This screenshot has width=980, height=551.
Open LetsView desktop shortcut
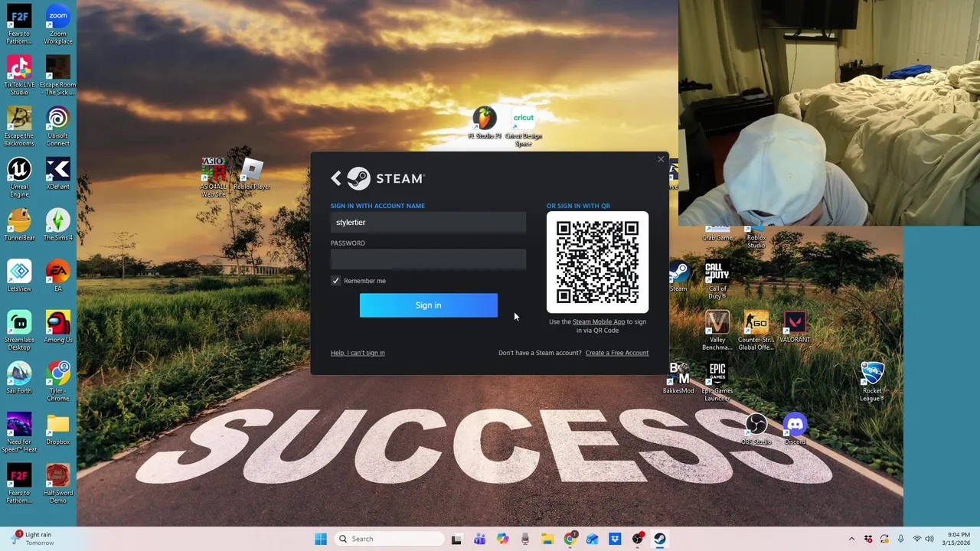[x=19, y=276]
